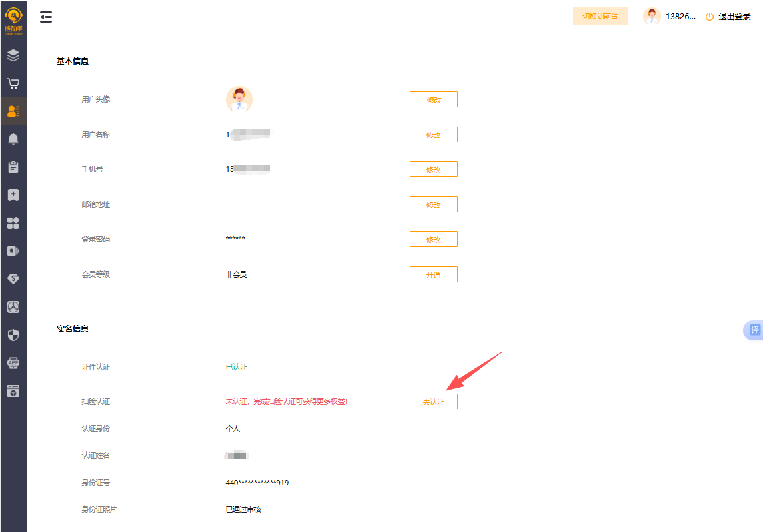Click 去认证 button for 扫脸认证
This screenshot has width=763, height=532.
(433, 402)
